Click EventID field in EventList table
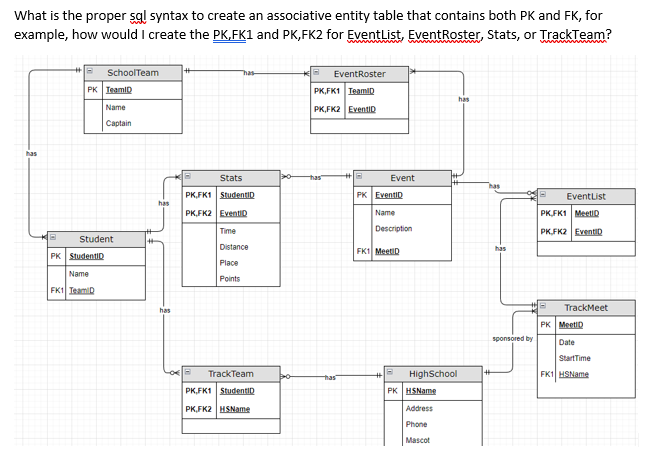The image size is (648, 452). 588,232
